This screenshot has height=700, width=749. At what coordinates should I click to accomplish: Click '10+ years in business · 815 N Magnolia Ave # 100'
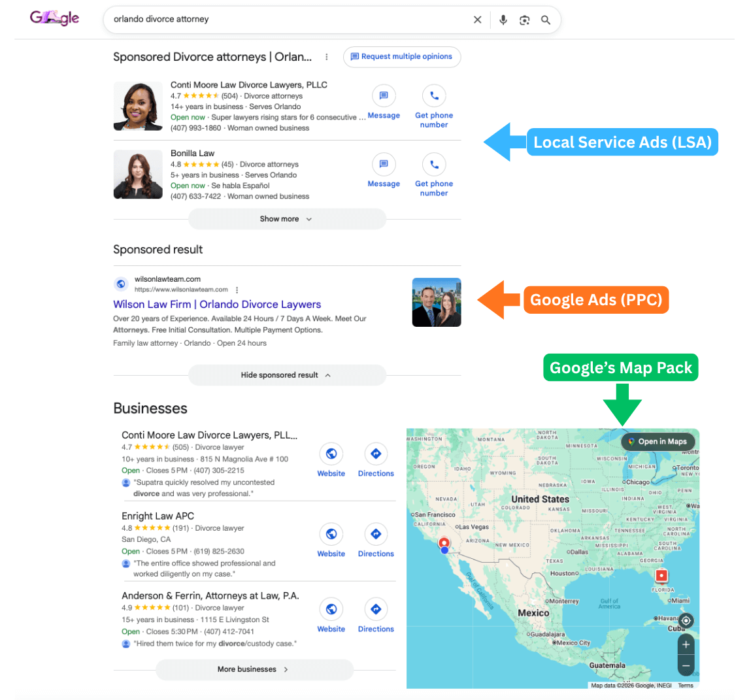[x=205, y=459]
